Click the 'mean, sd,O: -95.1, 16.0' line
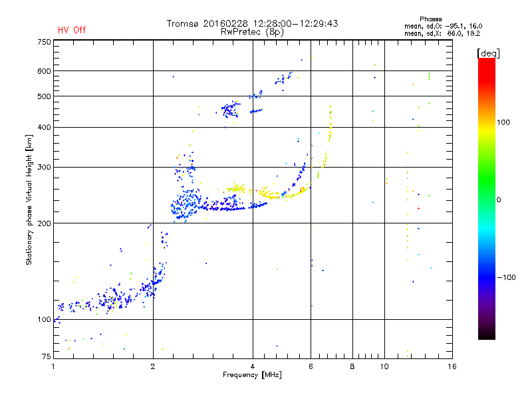532x399 pixels. tap(443, 26)
